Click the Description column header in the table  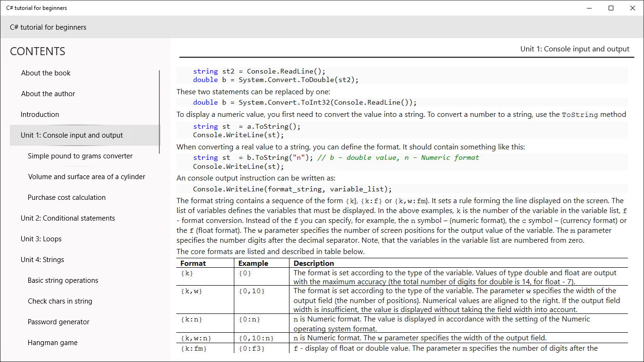tap(314, 263)
